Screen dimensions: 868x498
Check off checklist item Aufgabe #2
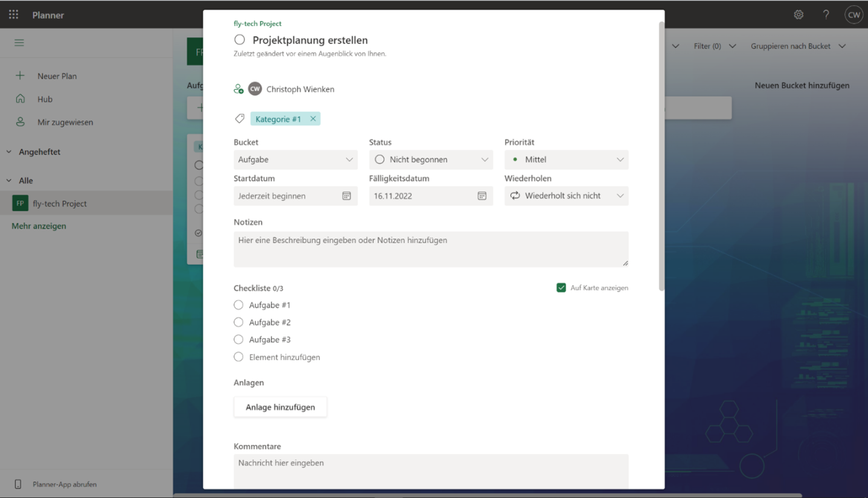pos(238,322)
